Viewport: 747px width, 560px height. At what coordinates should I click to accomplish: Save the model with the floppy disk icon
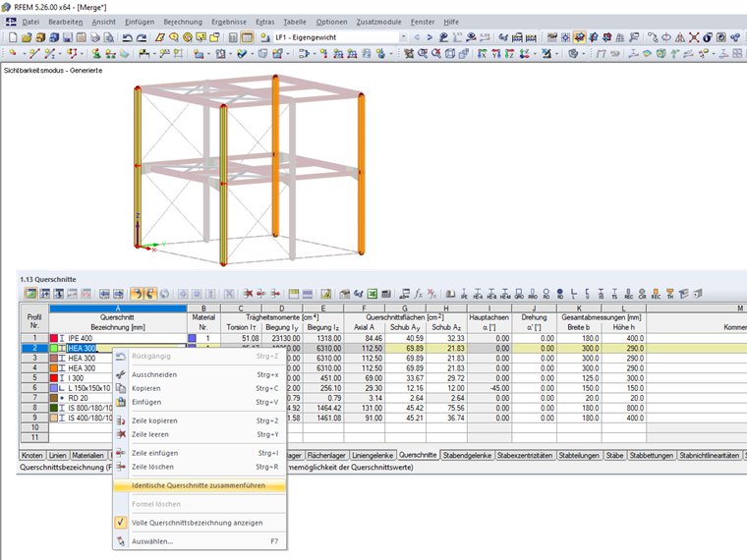pyautogui.click(x=68, y=37)
